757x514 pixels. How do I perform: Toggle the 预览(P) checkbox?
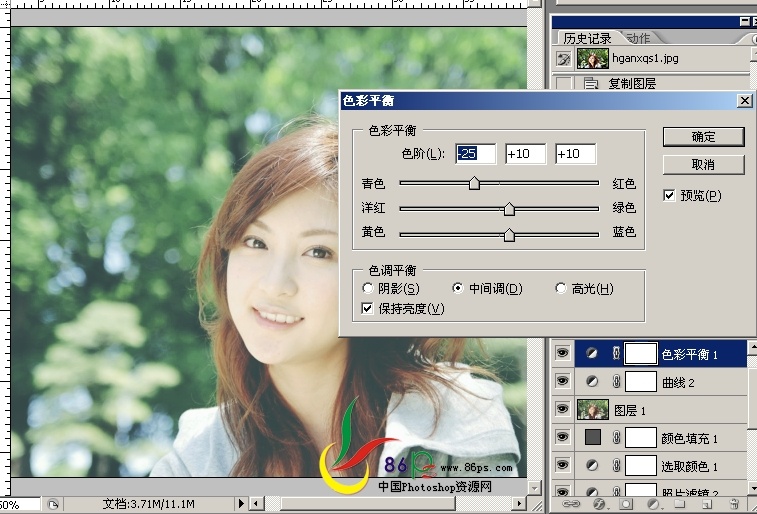[669, 195]
